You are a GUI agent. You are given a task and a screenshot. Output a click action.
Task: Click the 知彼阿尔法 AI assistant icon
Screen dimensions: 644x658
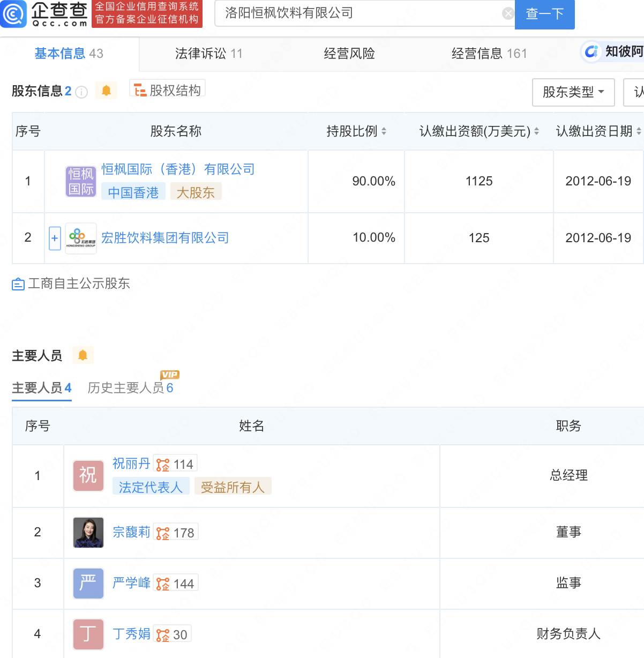(591, 51)
